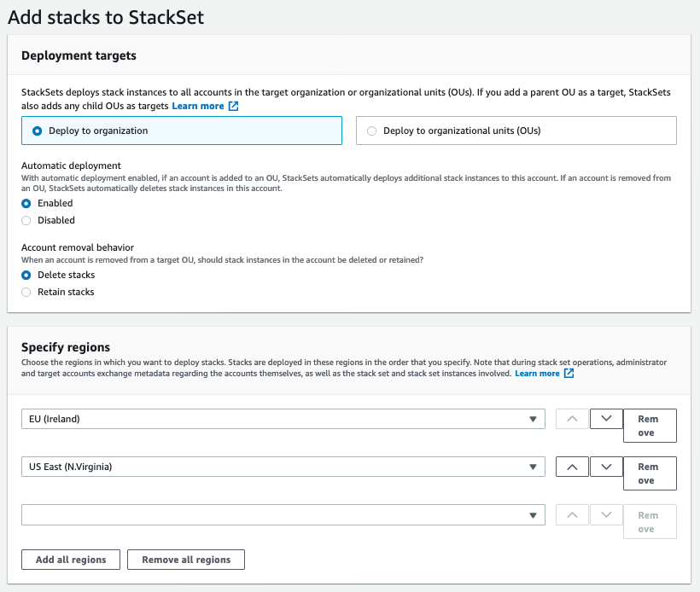
Task: Select Delete stacks for account removal behavior
Action: coord(26,275)
